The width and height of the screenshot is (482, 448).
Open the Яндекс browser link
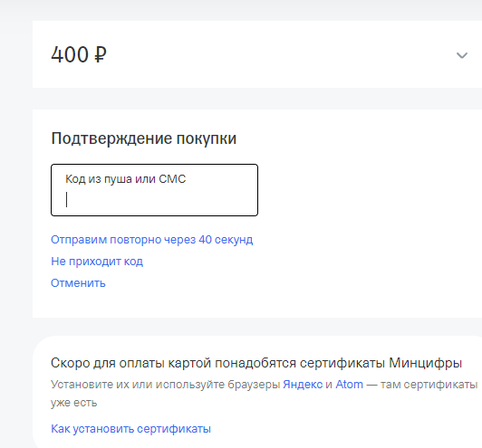click(x=303, y=385)
